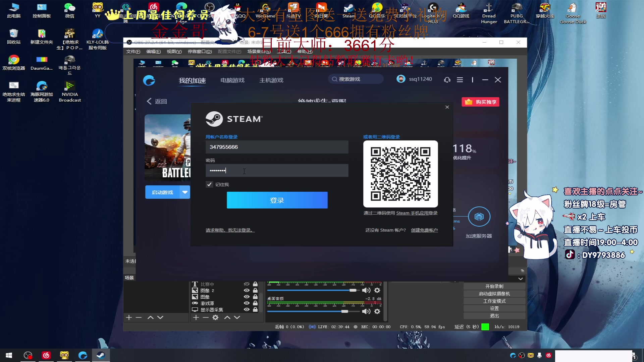The width and height of the screenshot is (644, 362).
Task: Switch to the 电脑游戏 tab
Action: point(232,80)
